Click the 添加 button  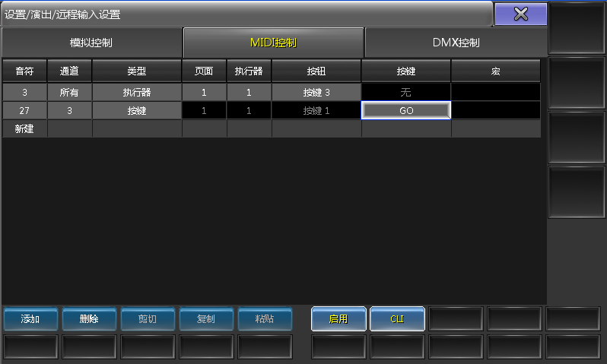point(30,319)
